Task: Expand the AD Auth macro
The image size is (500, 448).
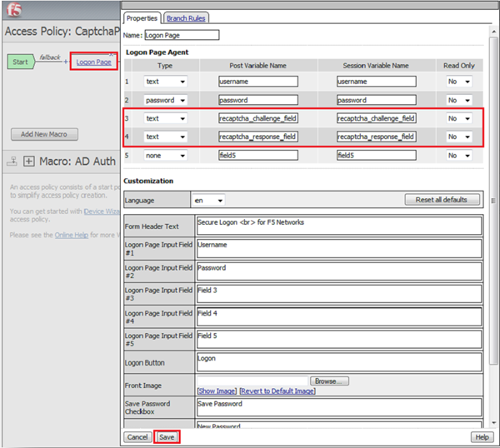Action: [x=29, y=161]
